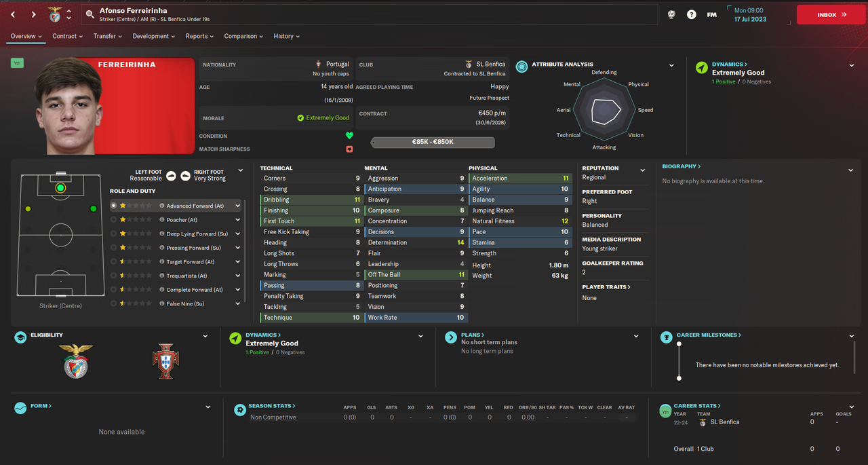Open the Comparison menu
This screenshot has height=465, width=868.
(244, 36)
